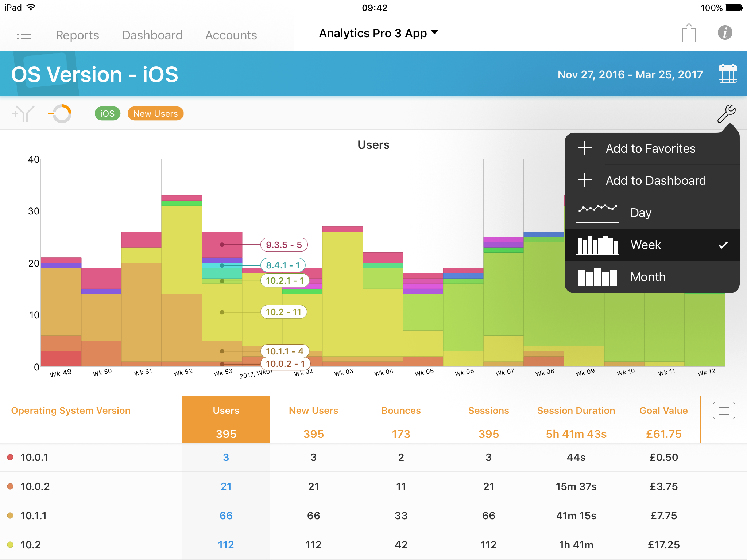This screenshot has height=560, width=747.
Task: Open the calendar date picker icon
Action: point(727,74)
